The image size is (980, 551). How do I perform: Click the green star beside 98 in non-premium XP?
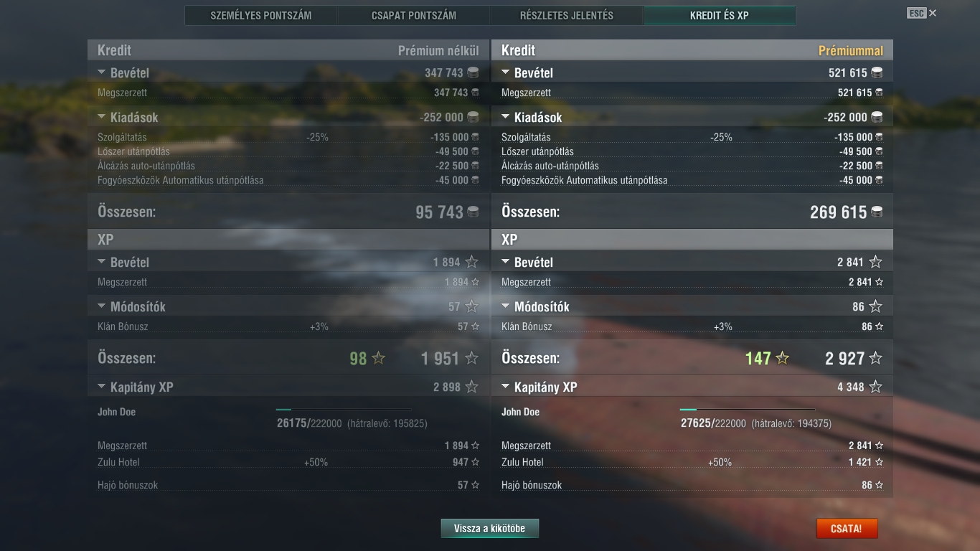tap(378, 358)
